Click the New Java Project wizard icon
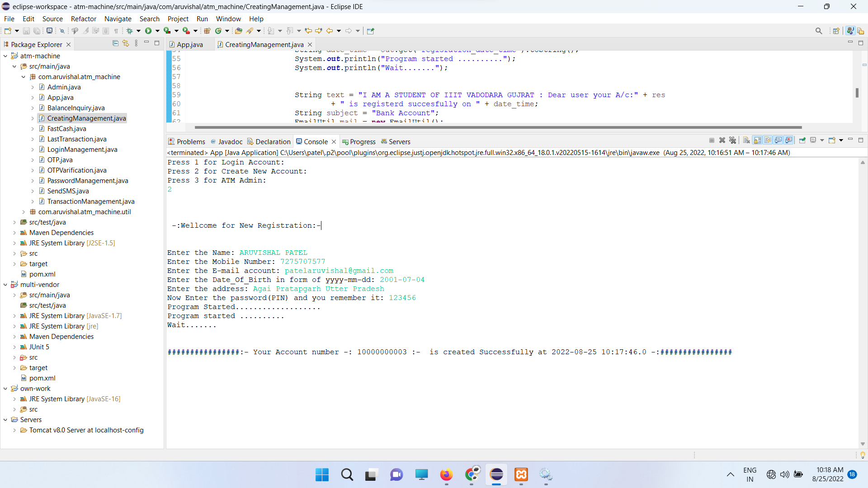Image resolution: width=868 pixels, height=488 pixels. [x=207, y=30]
